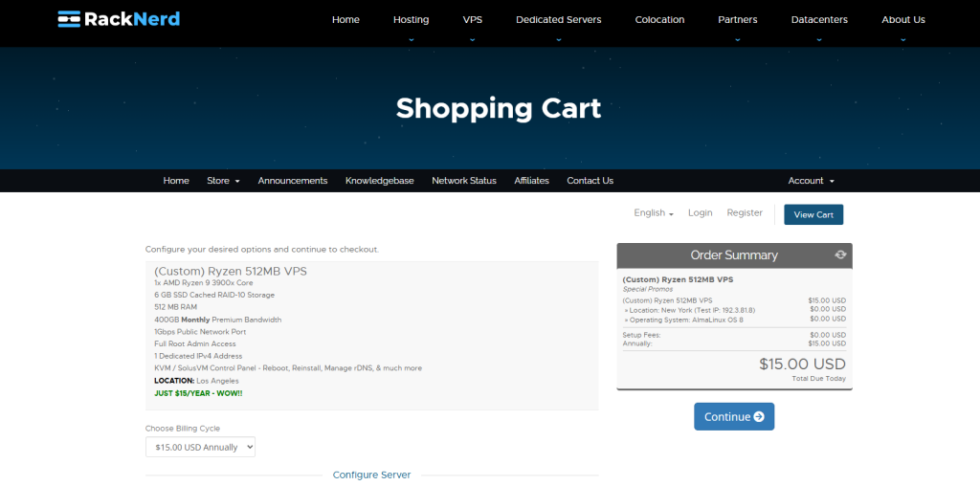This screenshot has height=486, width=980.
Task: Click the Configure Server heading
Action: (371, 475)
